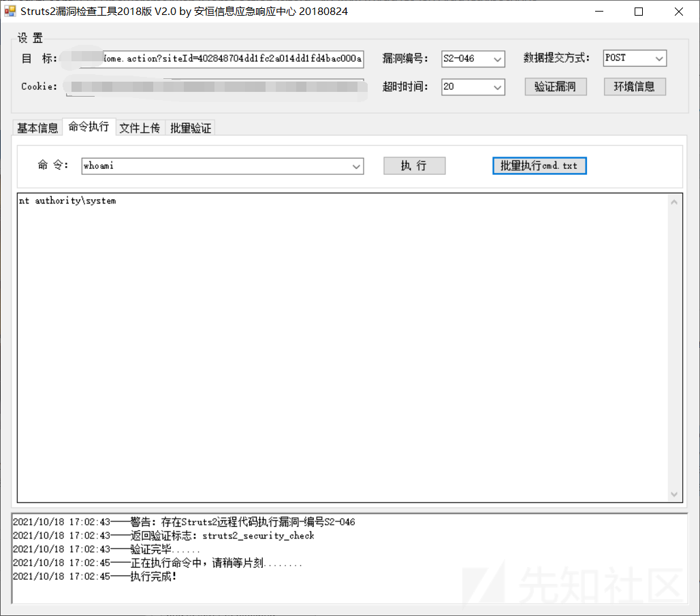Select the 'nt authority\system' output text
This screenshot has width=700, height=616.
[67, 201]
